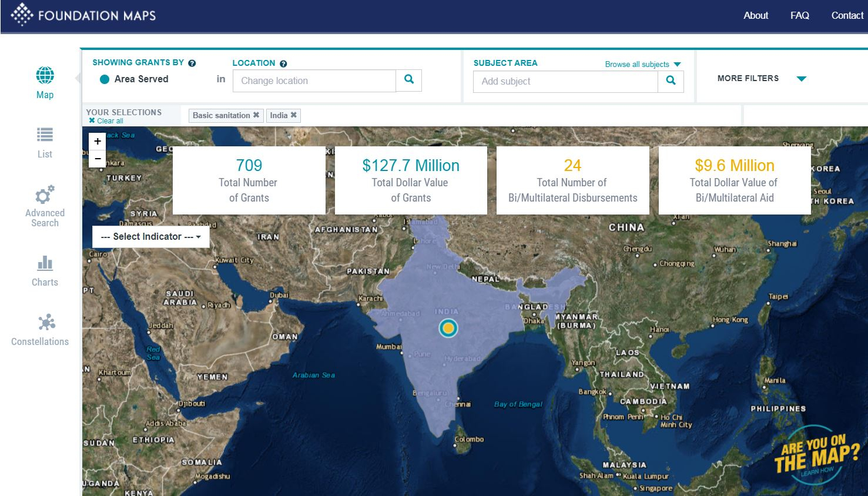
Task: Open the FAQ menu item
Action: (799, 15)
